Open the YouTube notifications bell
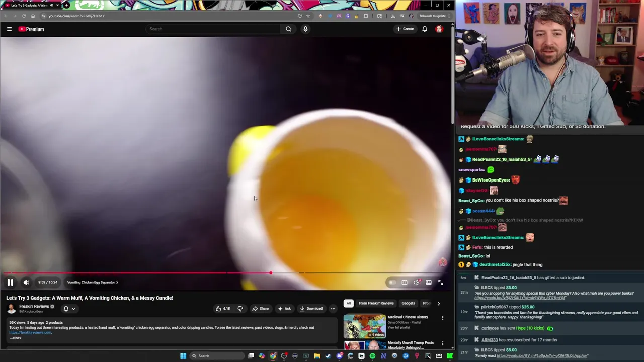This screenshot has height=362, width=644. [425, 29]
